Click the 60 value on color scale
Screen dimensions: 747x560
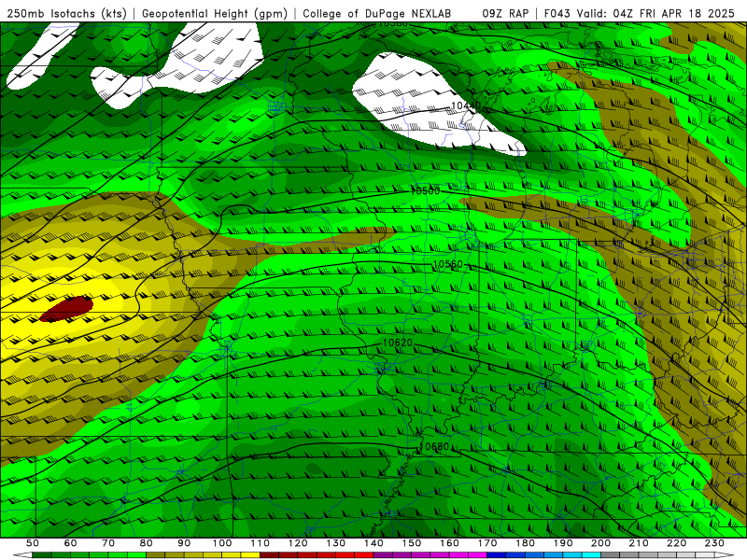click(70, 543)
